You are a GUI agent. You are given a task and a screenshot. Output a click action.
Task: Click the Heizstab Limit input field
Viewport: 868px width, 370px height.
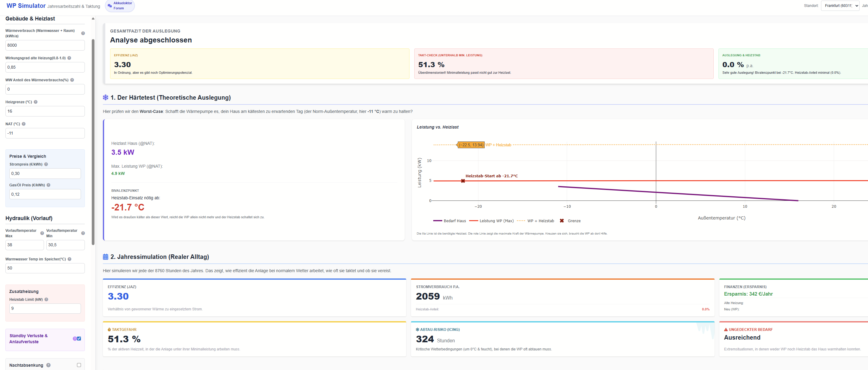45,308
